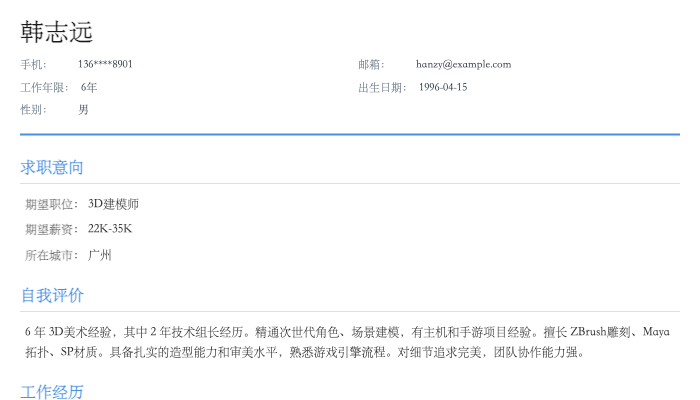Select the 邮箱 field label
700x400 pixels.
tap(371, 64)
